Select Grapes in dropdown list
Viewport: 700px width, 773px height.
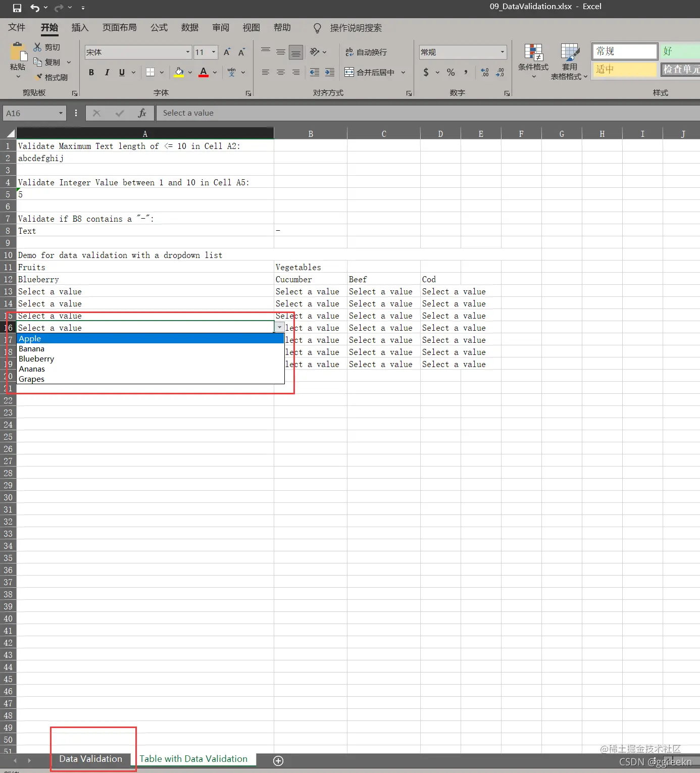(x=151, y=379)
